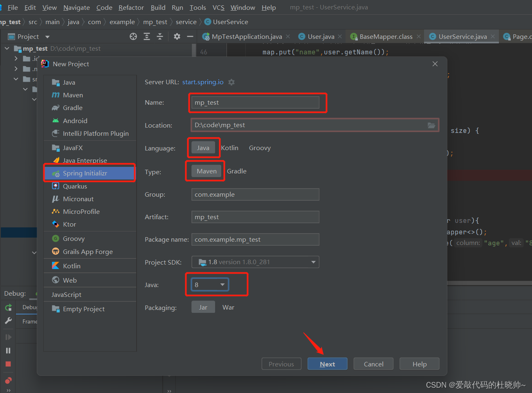Click the Next button

pos(328,364)
